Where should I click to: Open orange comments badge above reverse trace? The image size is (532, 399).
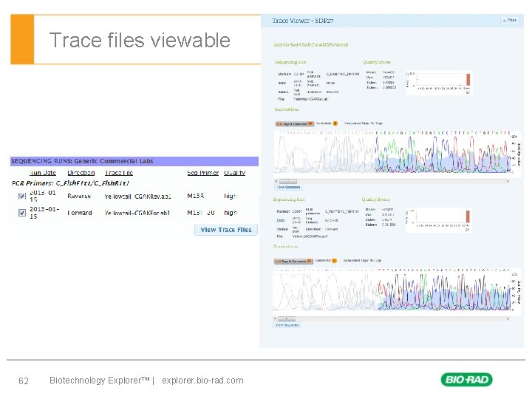coord(335,123)
